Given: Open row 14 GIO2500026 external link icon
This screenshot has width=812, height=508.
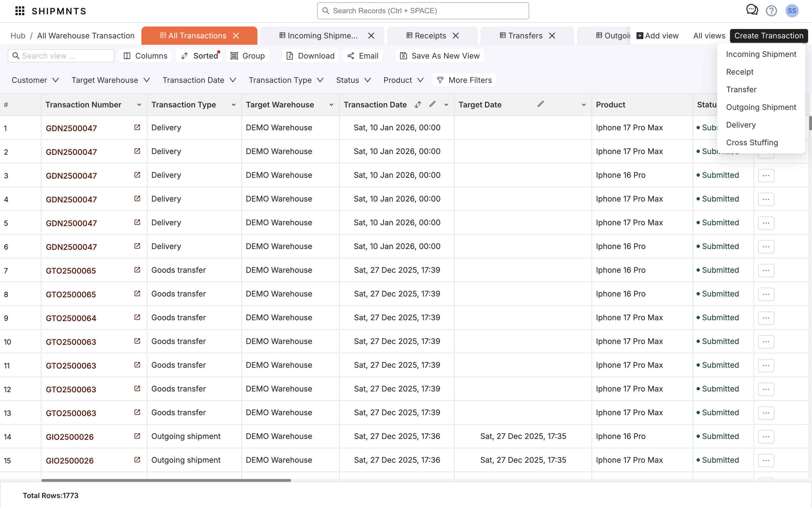Looking at the screenshot, I should (x=137, y=436).
